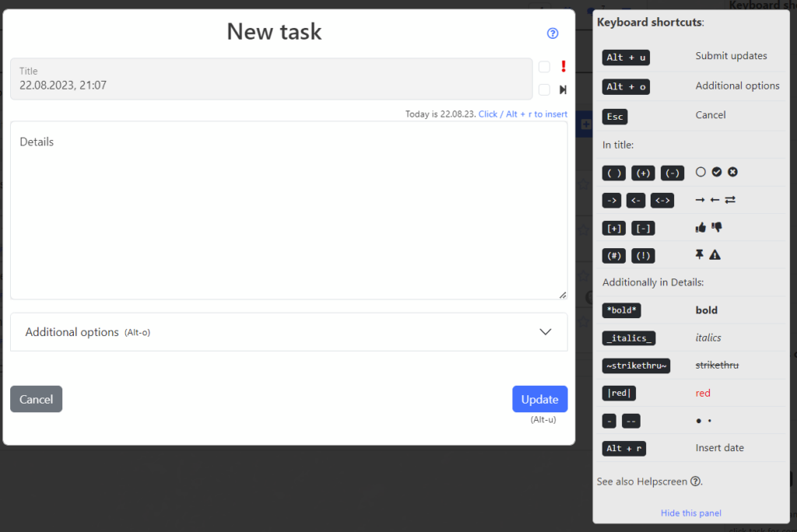Viewport: 797px width, 532px height.
Task: Click the Additional options chevron arrow
Action: pyautogui.click(x=546, y=332)
